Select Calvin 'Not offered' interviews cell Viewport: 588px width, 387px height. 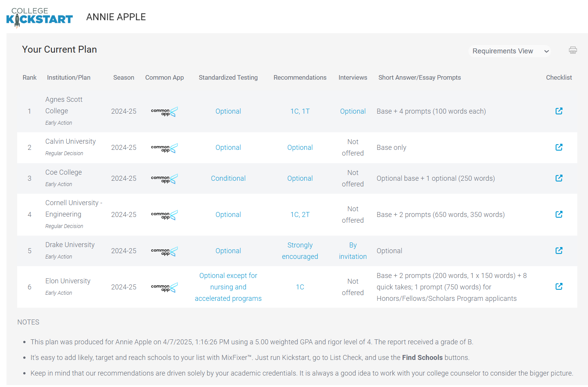(x=353, y=148)
